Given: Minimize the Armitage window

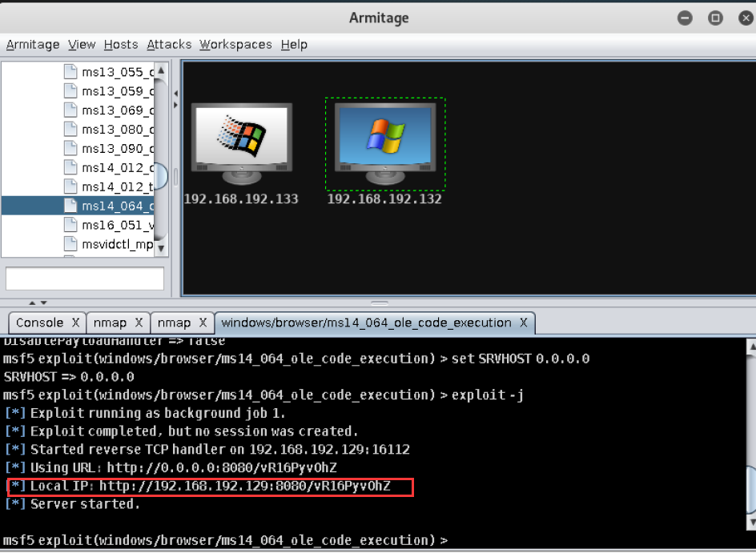Looking at the screenshot, I should (x=685, y=18).
